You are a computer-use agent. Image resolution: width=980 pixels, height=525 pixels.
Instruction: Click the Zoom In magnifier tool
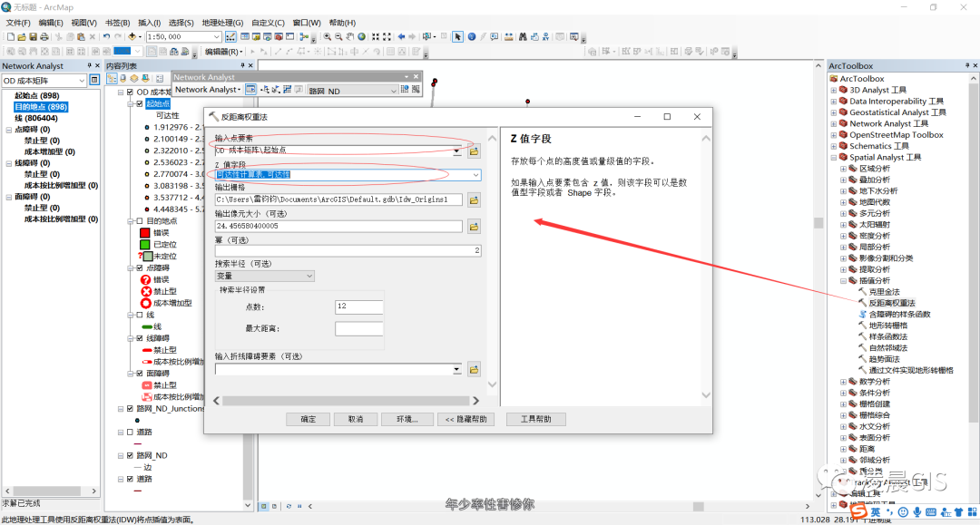point(327,37)
